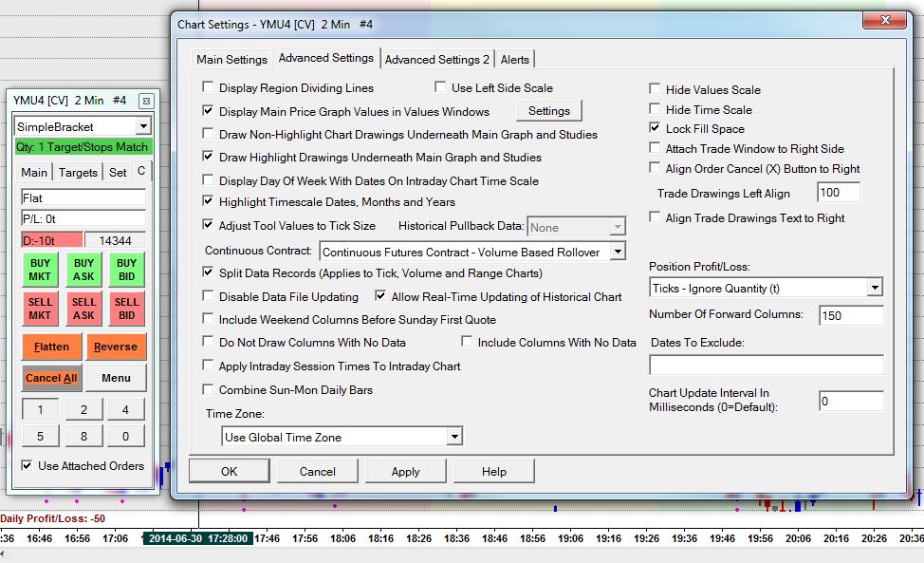Click the Trade Drawings Left Align field
The height and width of the screenshot is (563, 924).
tap(839, 192)
